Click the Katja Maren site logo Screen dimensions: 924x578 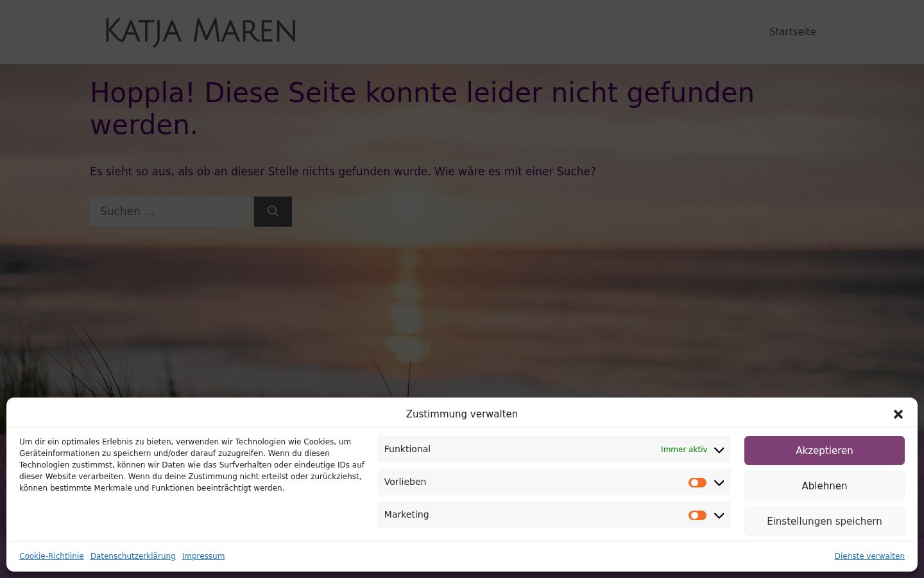(x=200, y=32)
